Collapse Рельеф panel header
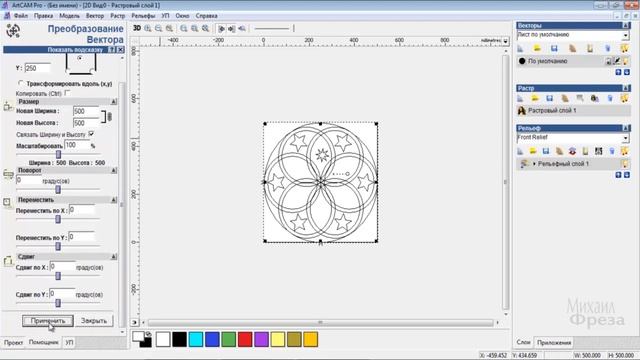 (x=626, y=128)
